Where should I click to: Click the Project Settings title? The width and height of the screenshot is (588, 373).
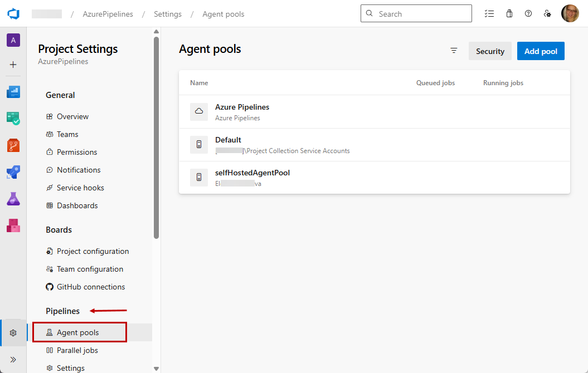click(78, 49)
